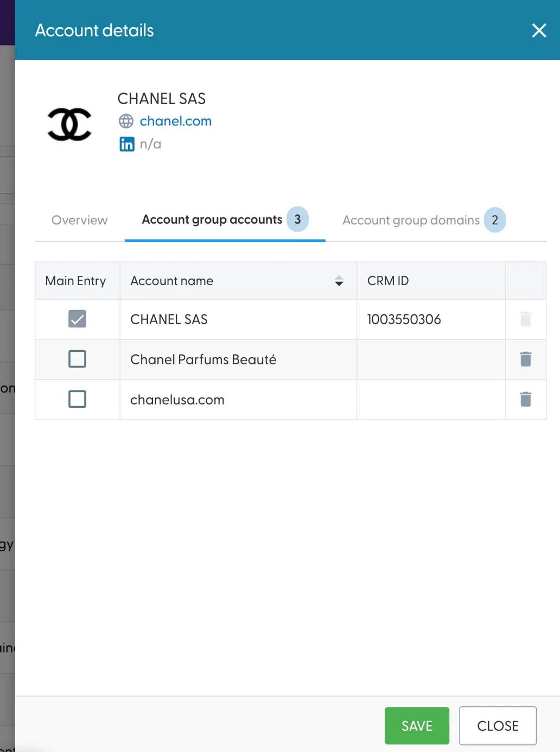
Task: Click disabled trash icon for CHANEL SAS
Action: tap(526, 319)
